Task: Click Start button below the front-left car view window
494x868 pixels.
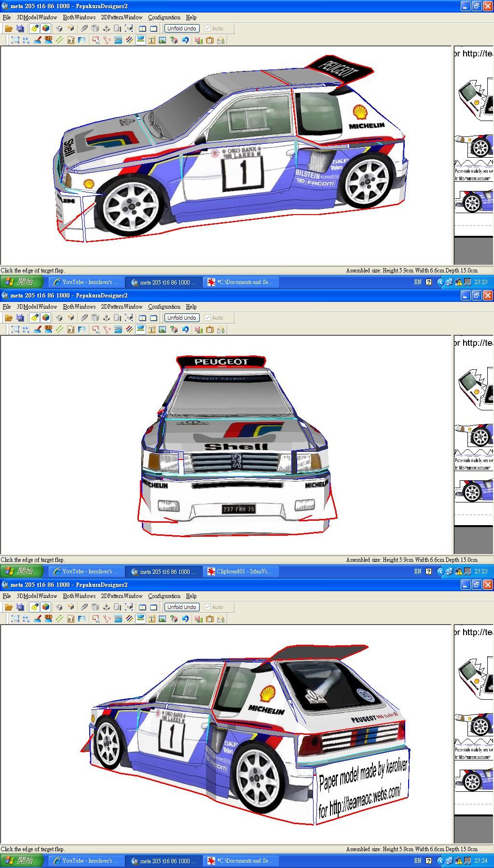Action: [x=22, y=282]
